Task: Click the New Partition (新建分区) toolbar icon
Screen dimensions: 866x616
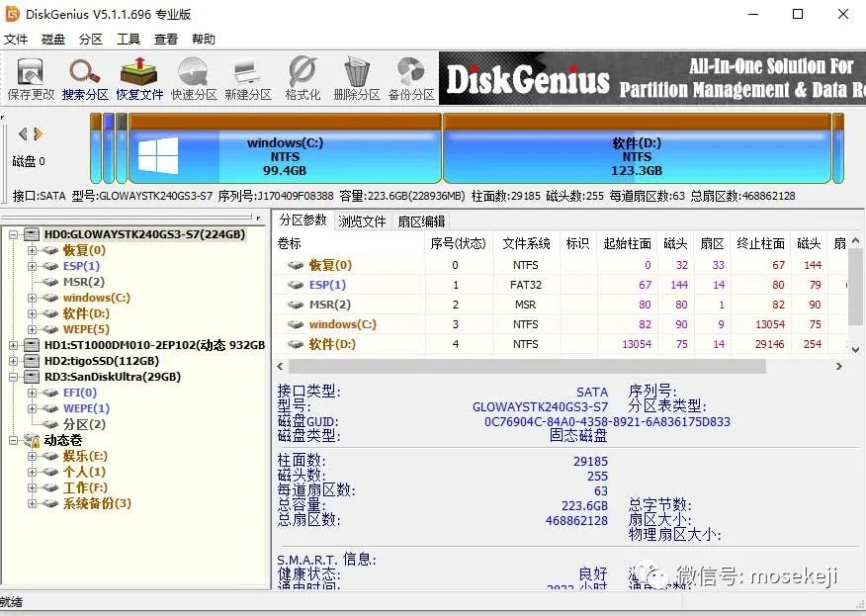Action: click(x=248, y=78)
